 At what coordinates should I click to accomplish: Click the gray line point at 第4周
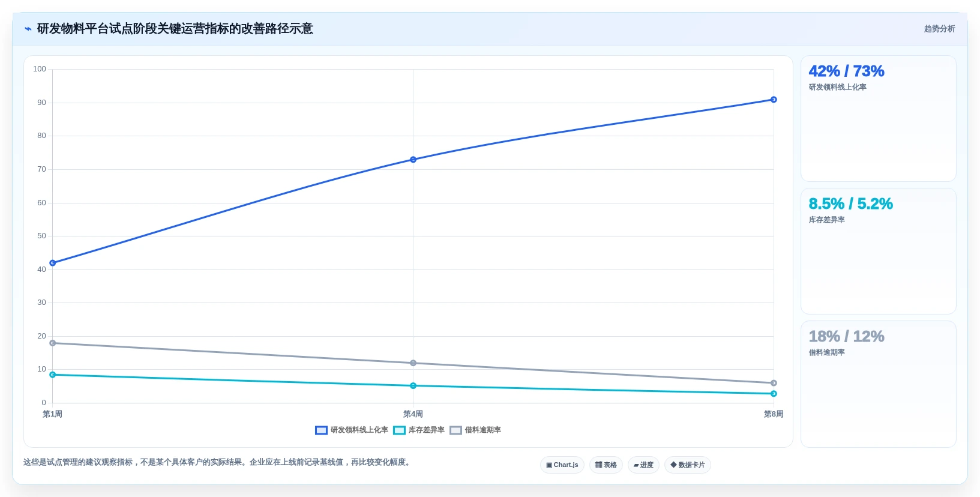coord(413,363)
